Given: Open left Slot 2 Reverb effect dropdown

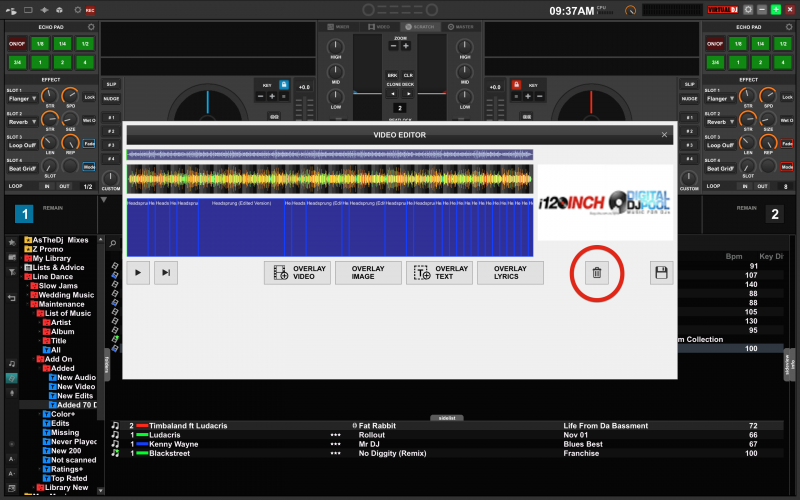Looking at the screenshot, I should 22,122.
